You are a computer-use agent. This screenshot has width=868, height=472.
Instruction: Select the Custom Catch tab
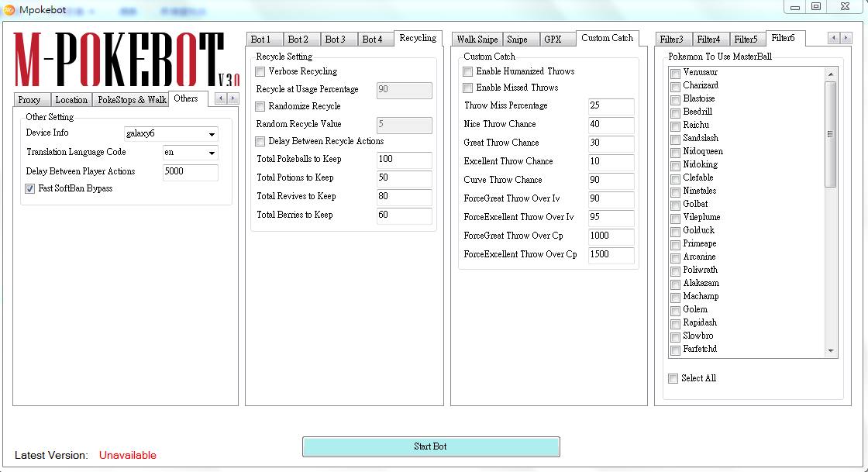click(608, 38)
